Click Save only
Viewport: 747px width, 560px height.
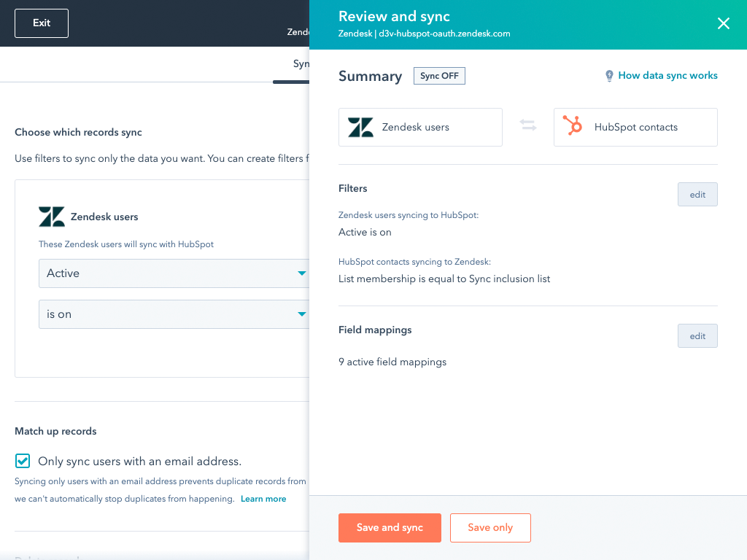(490, 527)
